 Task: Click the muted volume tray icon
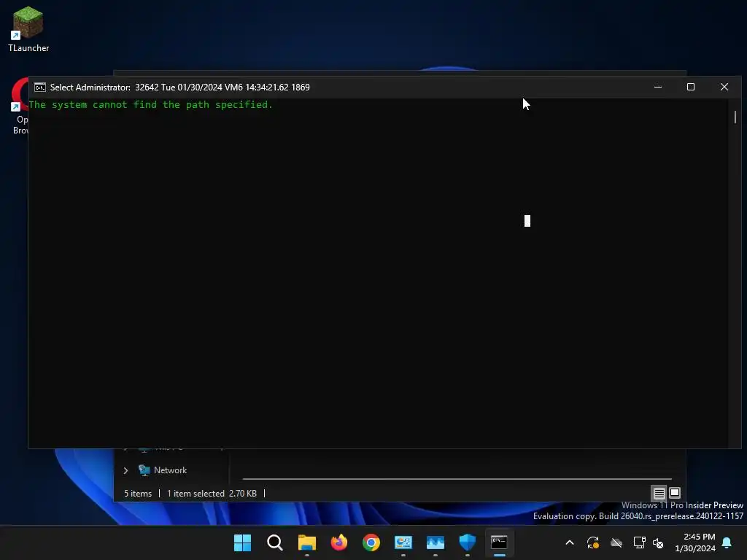coord(658,542)
